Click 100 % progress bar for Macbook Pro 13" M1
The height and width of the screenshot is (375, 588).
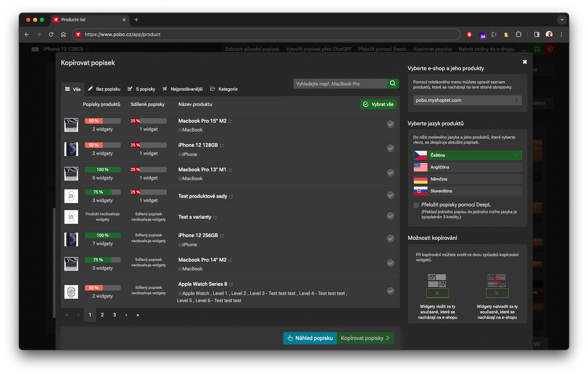point(103,170)
